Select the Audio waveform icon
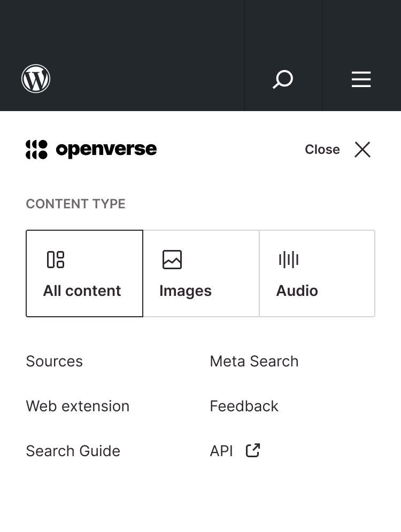This screenshot has height=532, width=401. click(x=288, y=260)
